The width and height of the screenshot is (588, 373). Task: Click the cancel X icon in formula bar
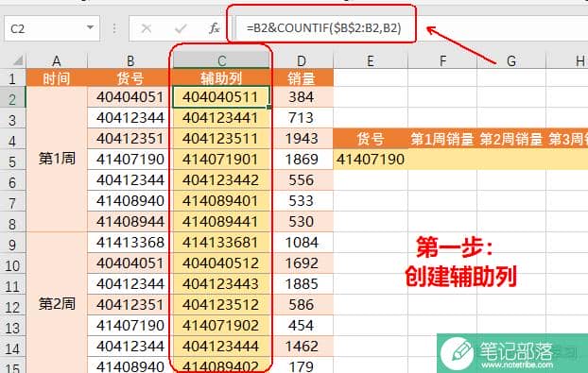click(147, 28)
